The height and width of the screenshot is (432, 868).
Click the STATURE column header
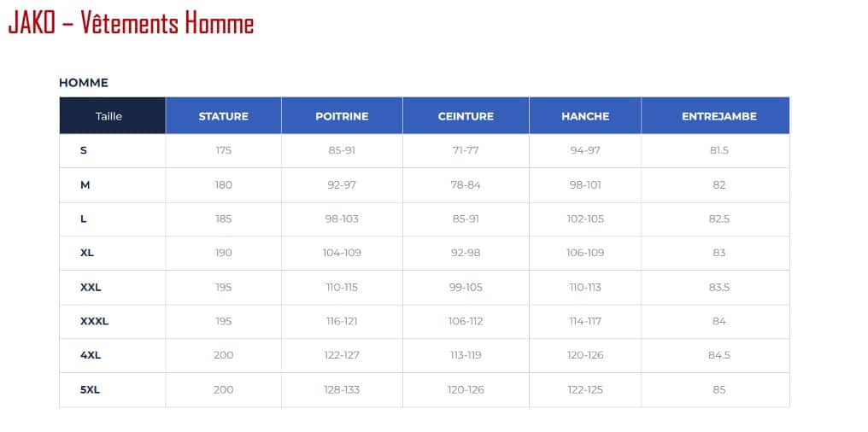[x=224, y=116]
